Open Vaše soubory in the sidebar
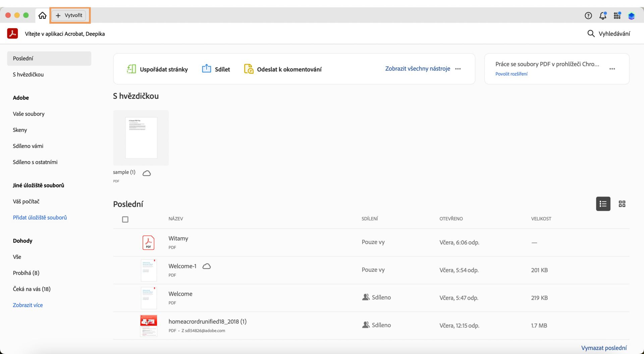Viewport: 644px width, 354px height. click(29, 114)
